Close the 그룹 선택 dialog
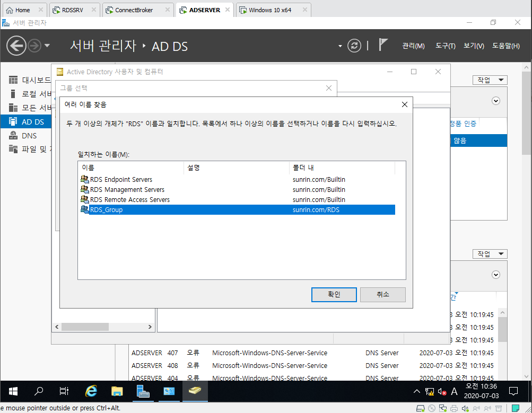 coord(329,88)
